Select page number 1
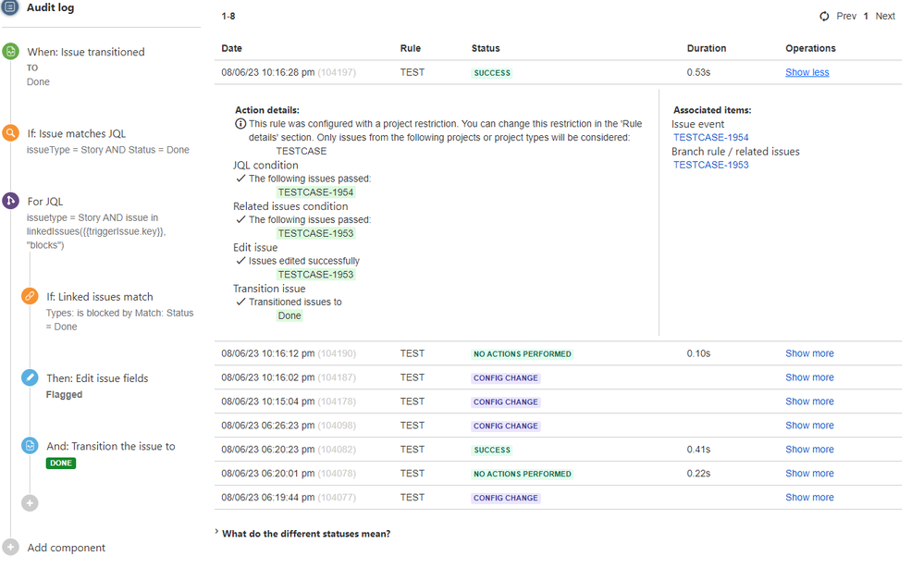This screenshot has width=924, height=568. pyautogui.click(x=866, y=17)
